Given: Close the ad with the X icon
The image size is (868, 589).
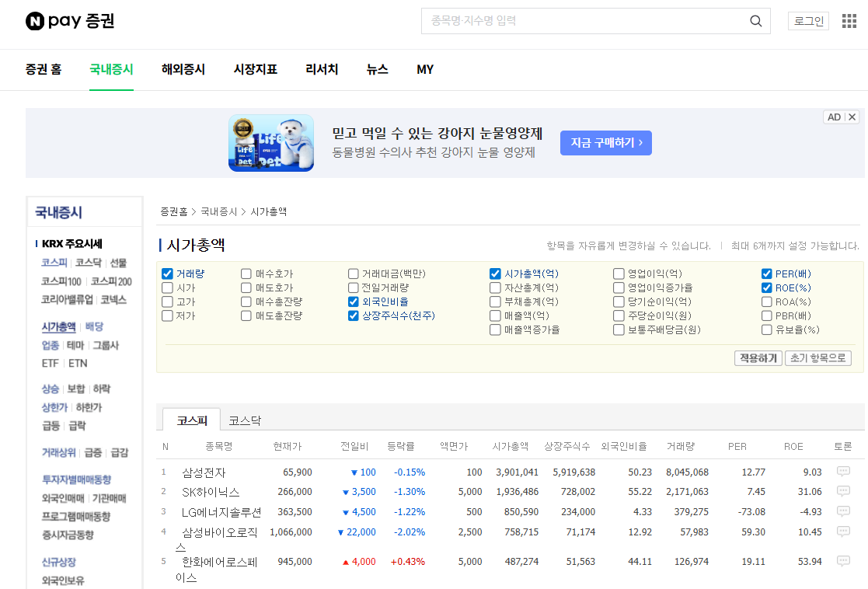Looking at the screenshot, I should [852, 117].
